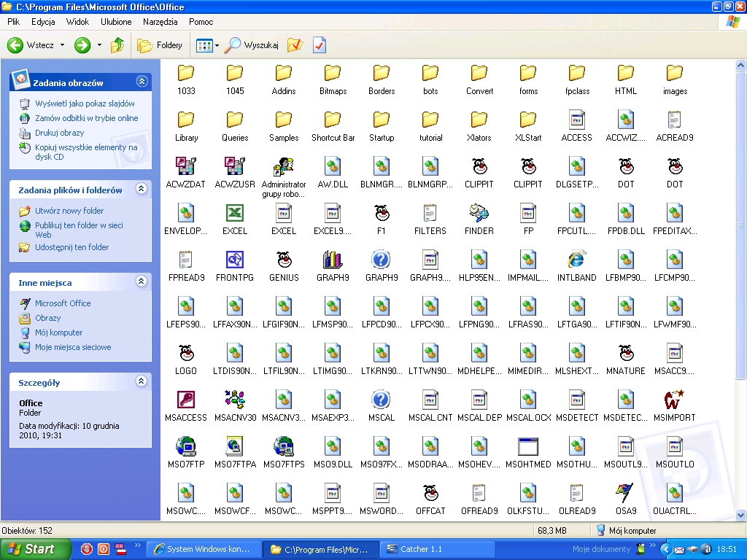Select the Administrator grupy robo... shortcut
This screenshot has width=747, height=560.
pos(284,167)
